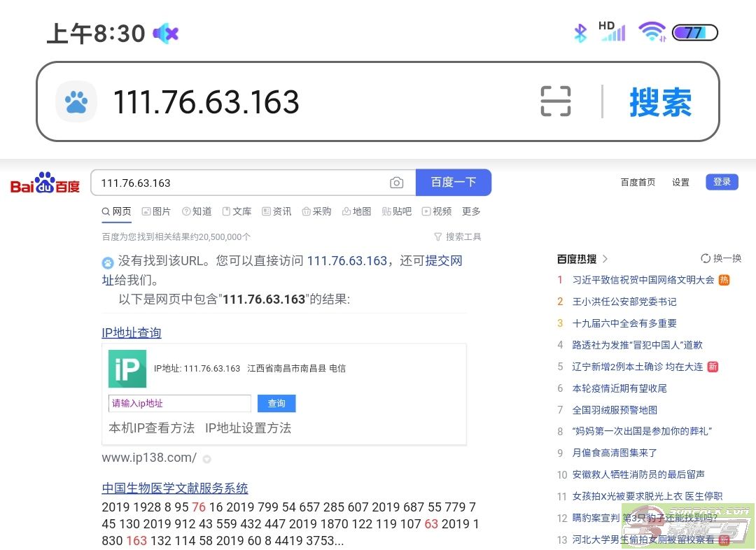This screenshot has width=756, height=550.
Task: Click 提交网址 link
Action: pyautogui.click(x=444, y=261)
